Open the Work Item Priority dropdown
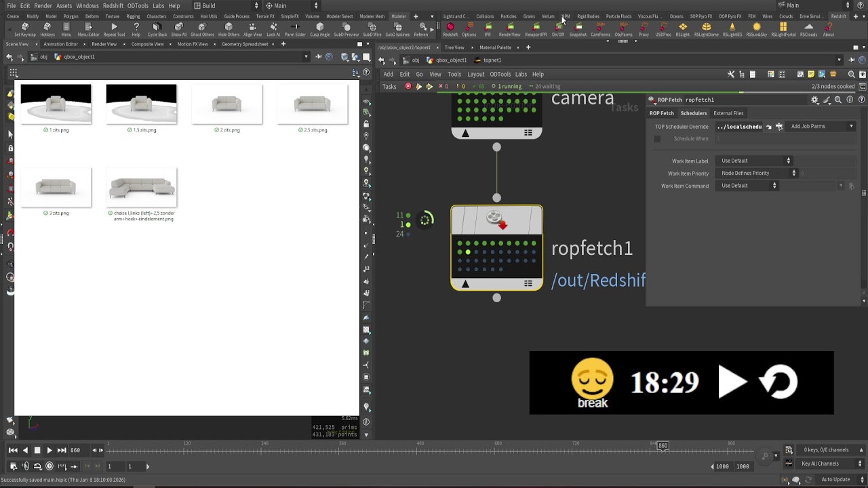 758,173
